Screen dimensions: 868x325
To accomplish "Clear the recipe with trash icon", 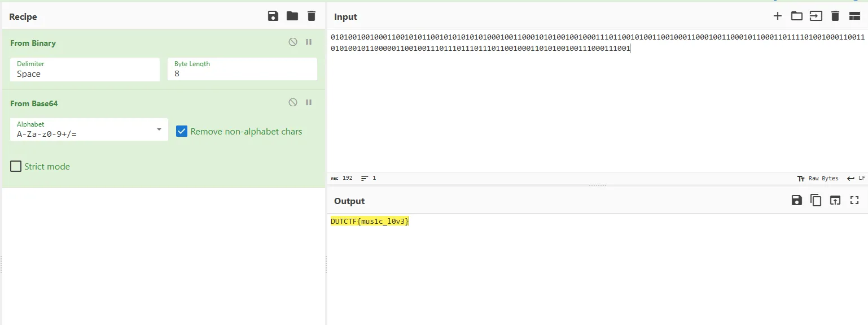I will 312,16.
